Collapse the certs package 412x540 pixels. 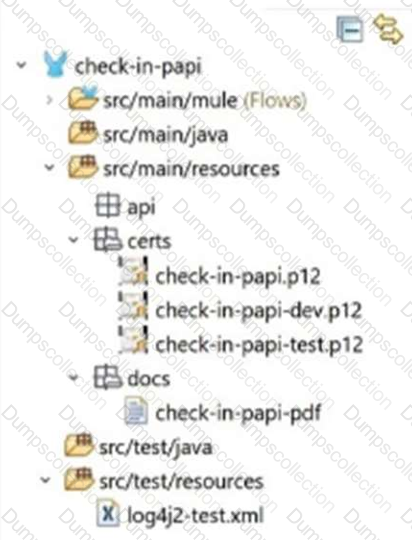point(73,239)
